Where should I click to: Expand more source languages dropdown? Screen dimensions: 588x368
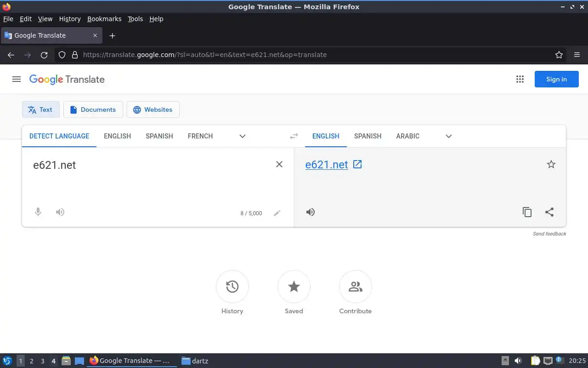[243, 136]
